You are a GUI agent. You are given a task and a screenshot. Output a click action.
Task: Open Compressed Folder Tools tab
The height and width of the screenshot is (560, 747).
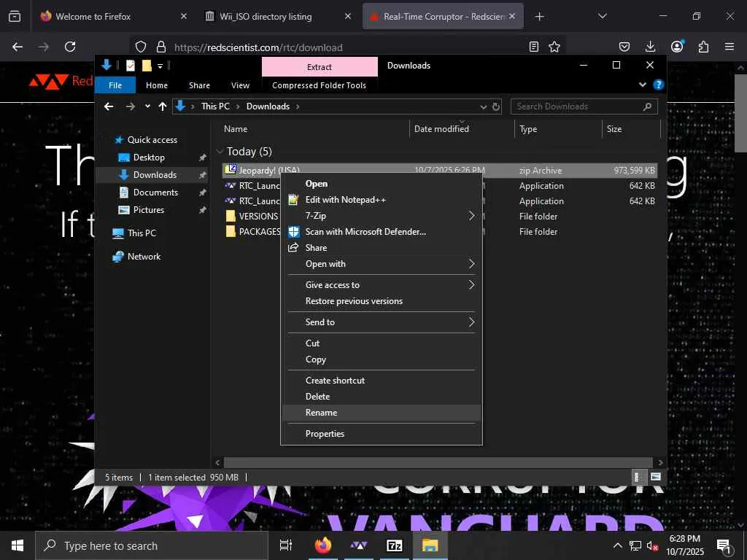coord(320,85)
